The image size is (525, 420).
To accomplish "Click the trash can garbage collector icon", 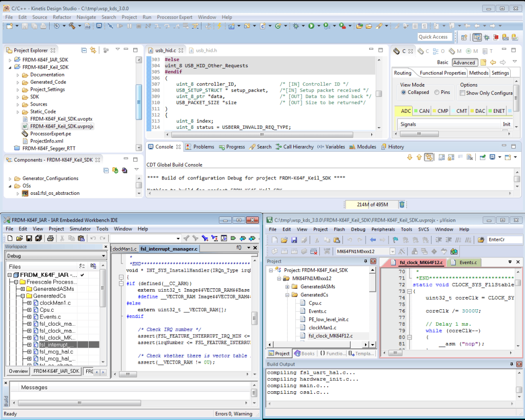I will tap(402, 204).
